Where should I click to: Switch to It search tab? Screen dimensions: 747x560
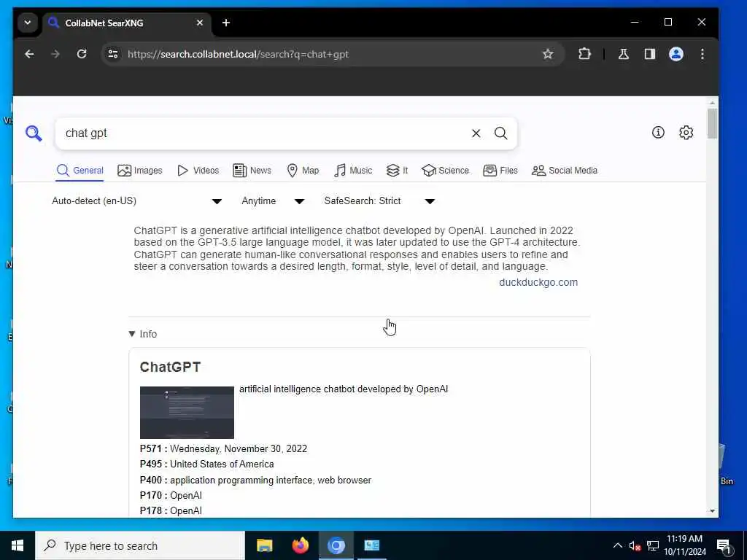tap(397, 171)
